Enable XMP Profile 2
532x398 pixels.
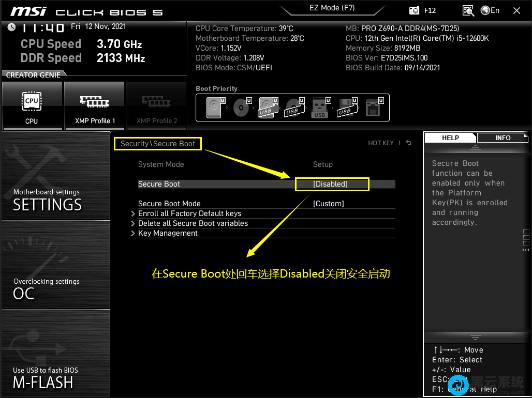(x=156, y=106)
